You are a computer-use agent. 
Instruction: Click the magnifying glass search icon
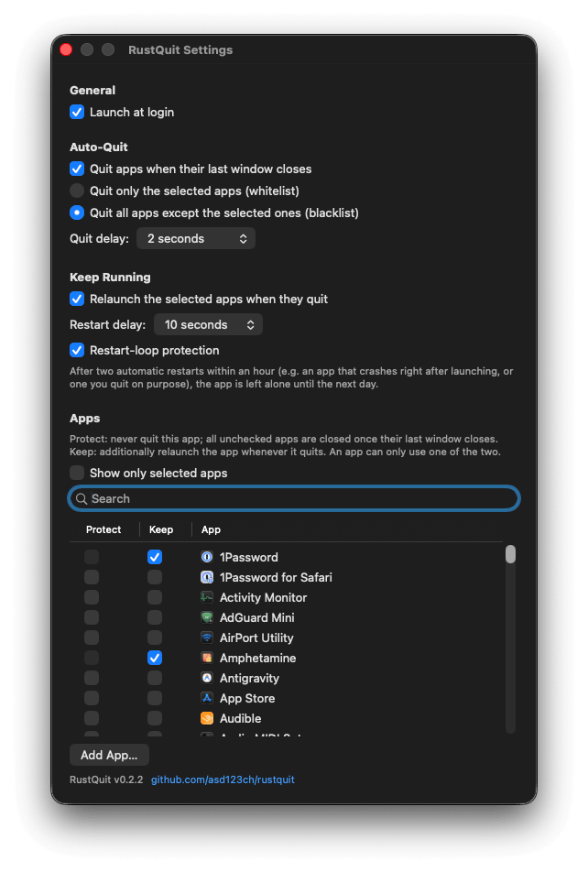coord(82,498)
